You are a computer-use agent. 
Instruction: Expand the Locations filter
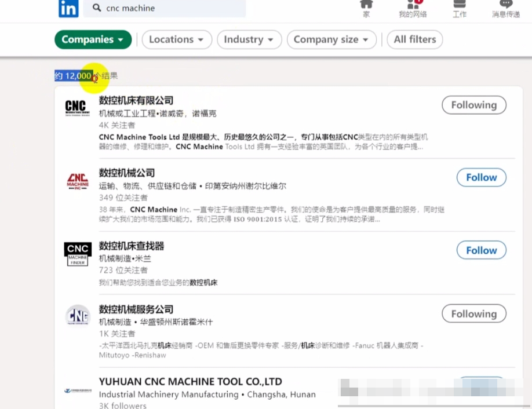(x=177, y=39)
